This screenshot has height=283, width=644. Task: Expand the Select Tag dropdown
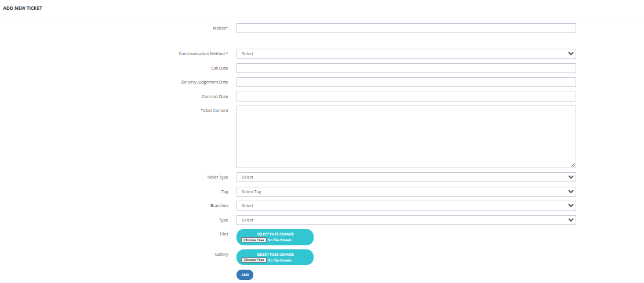pyautogui.click(x=406, y=192)
